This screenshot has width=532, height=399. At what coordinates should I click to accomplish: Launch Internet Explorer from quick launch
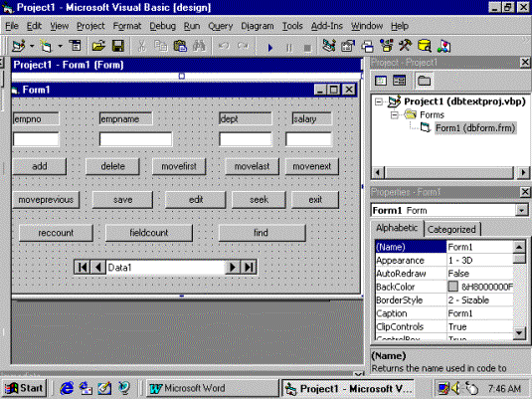tap(67, 388)
